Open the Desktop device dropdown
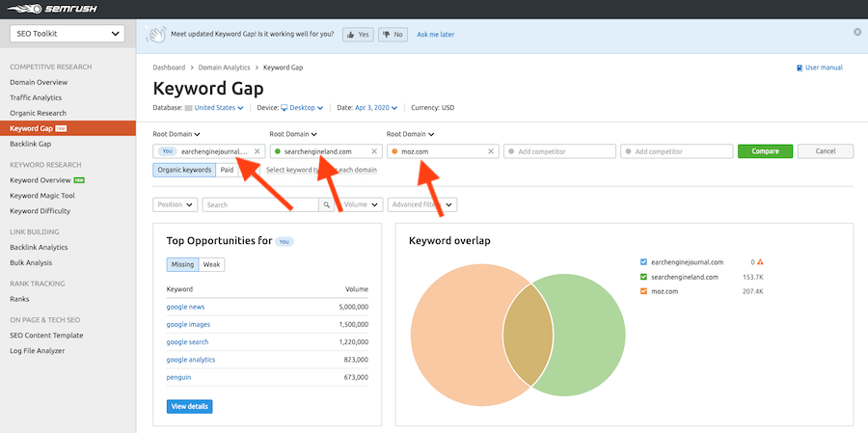The height and width of the screenshot is (433, 868). tap(302, 108)
